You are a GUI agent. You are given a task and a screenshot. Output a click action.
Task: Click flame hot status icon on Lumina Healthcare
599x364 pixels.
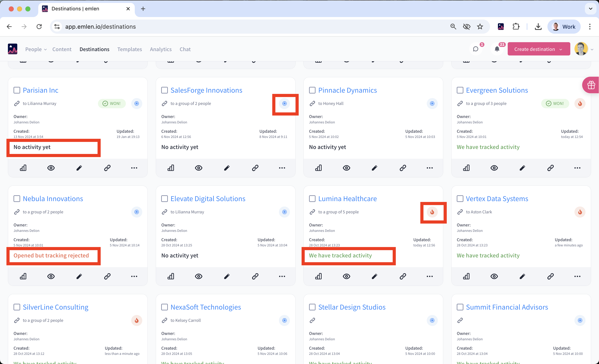(432, 212)
